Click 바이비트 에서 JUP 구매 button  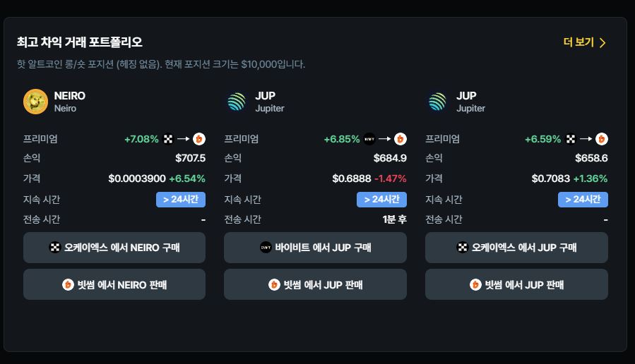click(x=315, y=248)
